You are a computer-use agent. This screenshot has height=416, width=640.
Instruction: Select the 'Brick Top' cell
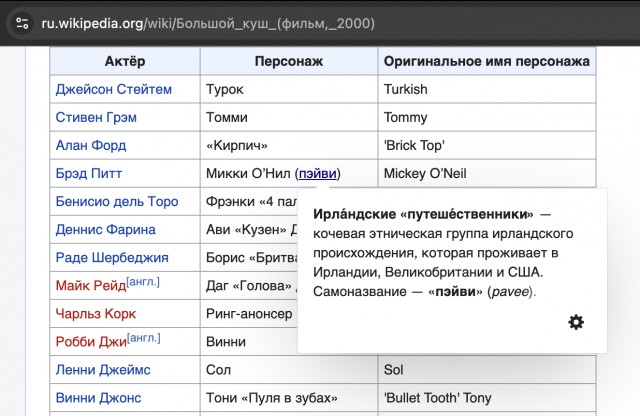(x=487, y=145)
